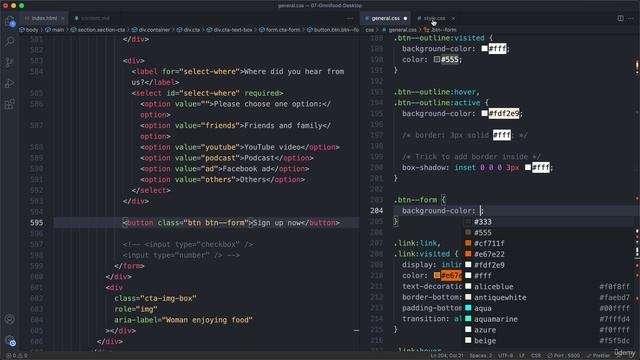Click color swatch before #fdf2e9 on line 195

[484, 113]
